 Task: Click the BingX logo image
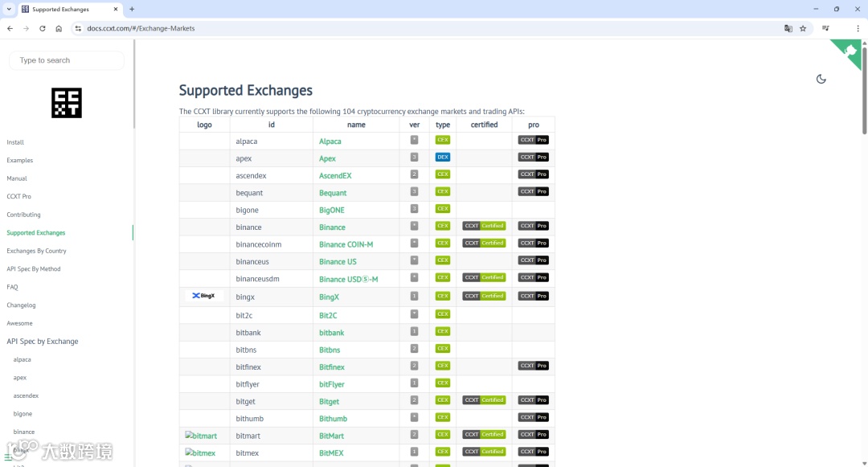coord(203,296)
